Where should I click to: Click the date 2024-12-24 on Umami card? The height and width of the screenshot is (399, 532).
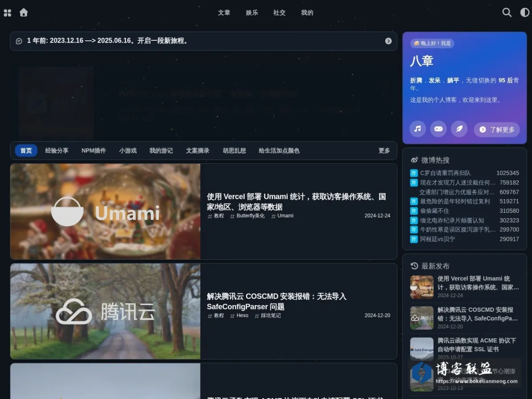point(377,216)
